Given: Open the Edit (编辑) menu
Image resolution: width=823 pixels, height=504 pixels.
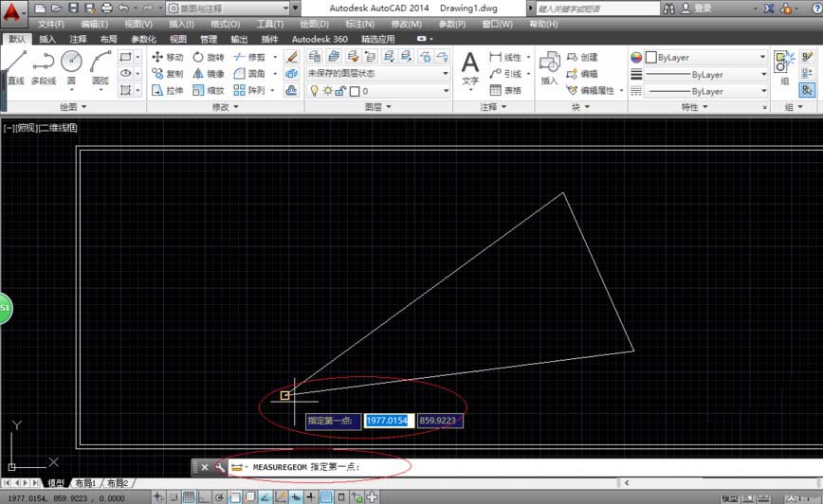Looking at the screenshot, I should 95,24.
